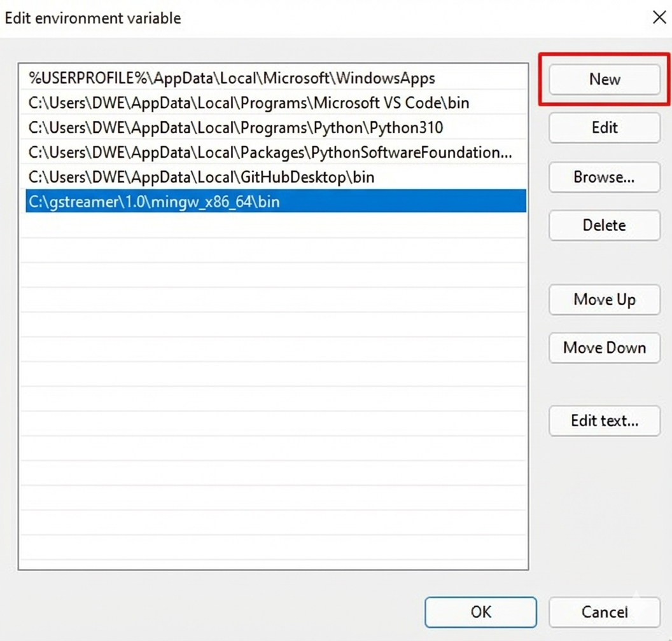Click inside the path list box area
This screenshot has height=641, width=672.
pos(274,382)
